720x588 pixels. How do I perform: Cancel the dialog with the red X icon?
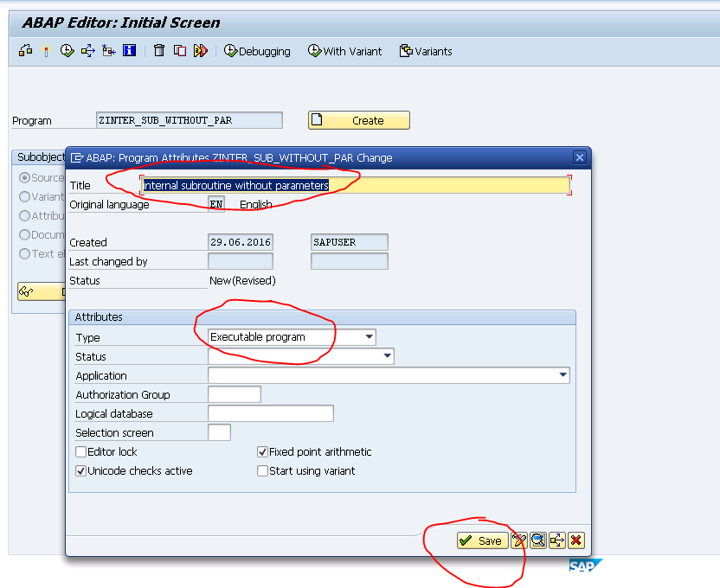click(x=575, y=540)
